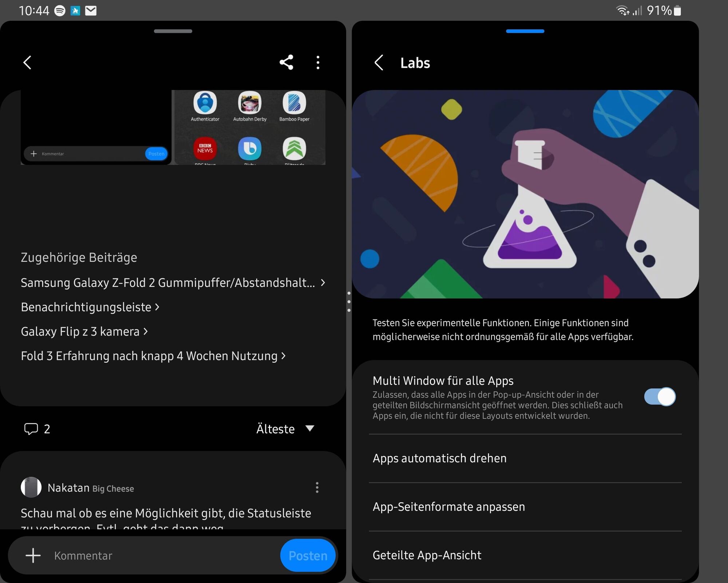Tap the cellular signal strength icon
This screenshot has width=728, height=583.
[x=637, y=11]
